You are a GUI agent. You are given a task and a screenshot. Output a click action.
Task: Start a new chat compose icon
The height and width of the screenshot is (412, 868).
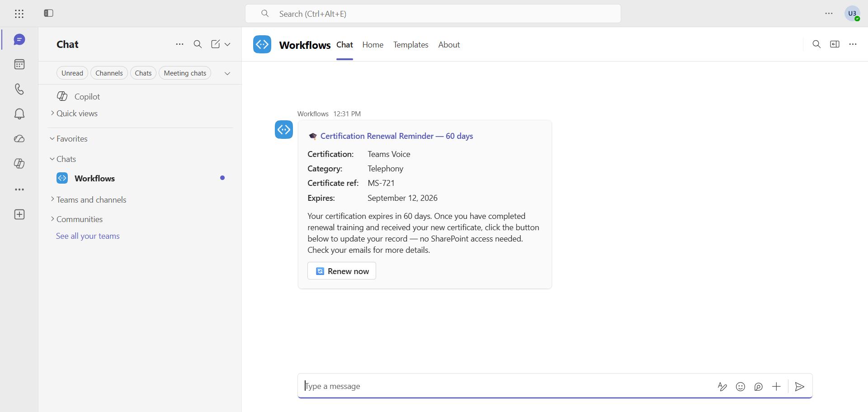pos(215,44)
